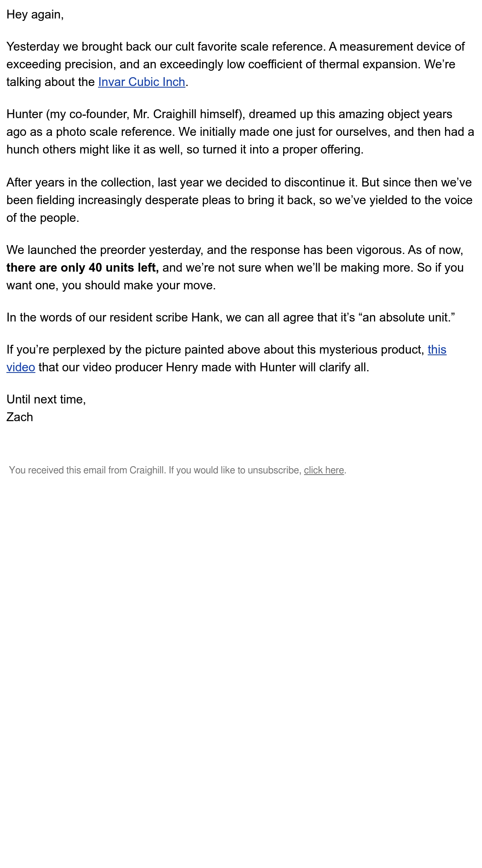Click the paragraph starting 'After years in the collection'

[239, 200]
